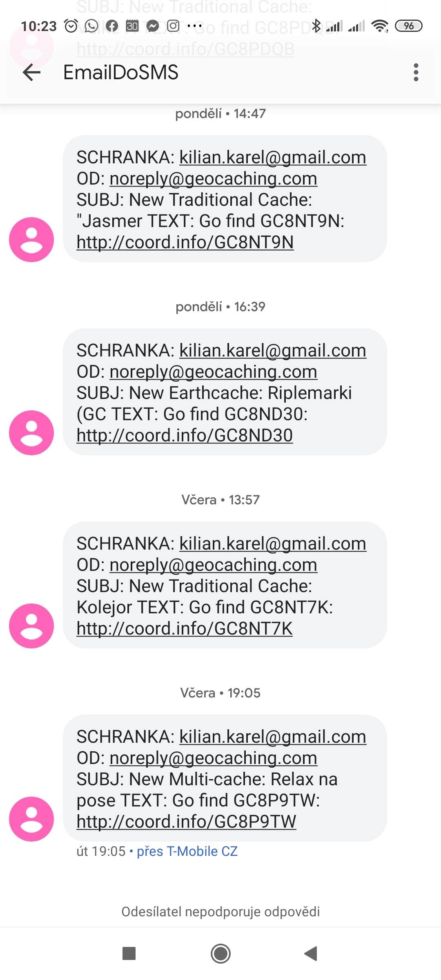Tap the contact avatar beside GC8ND30 message
The width and height of the screenshot is (441, 980).
(x=31, y=433)
